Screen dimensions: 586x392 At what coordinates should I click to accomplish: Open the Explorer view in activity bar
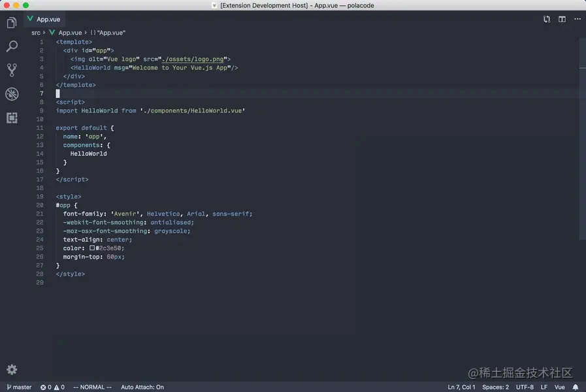12,24
